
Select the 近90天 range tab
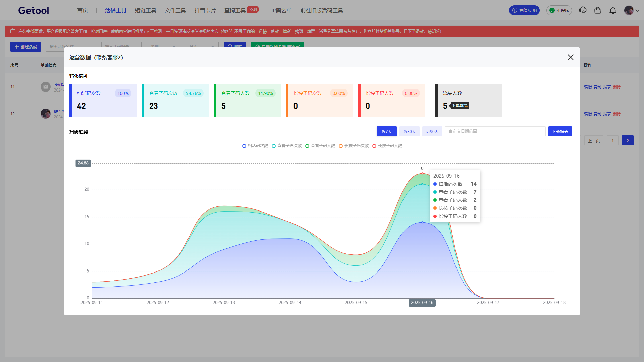click(432, 131)
